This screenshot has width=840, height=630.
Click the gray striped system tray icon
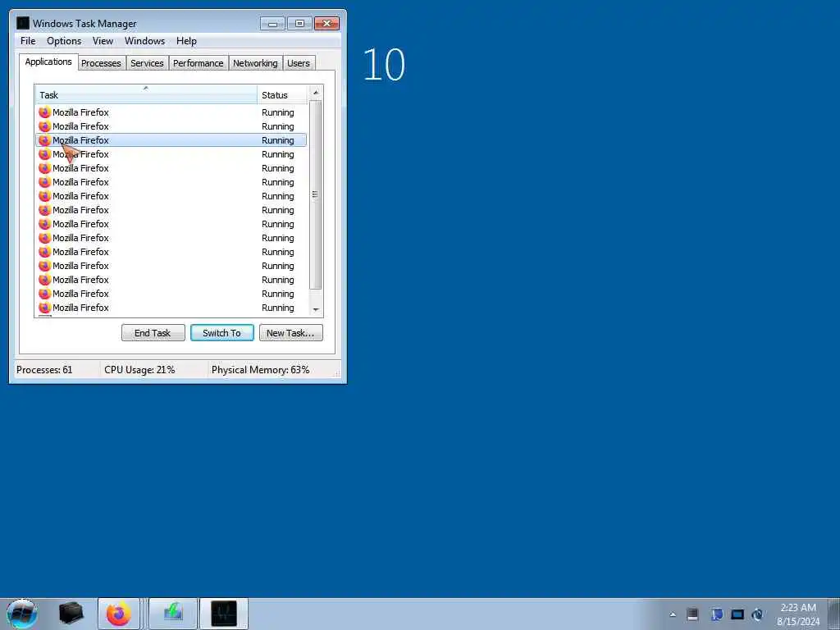coord(692,614)
